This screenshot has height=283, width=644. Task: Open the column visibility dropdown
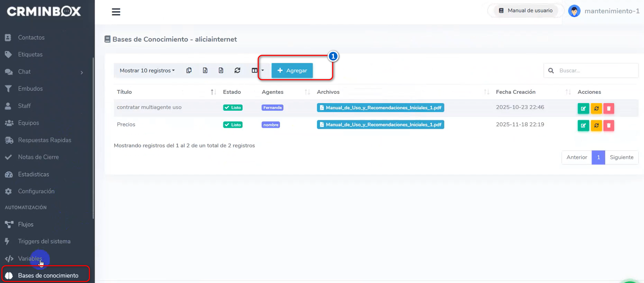pyautogui.click(x=257, y=71)
